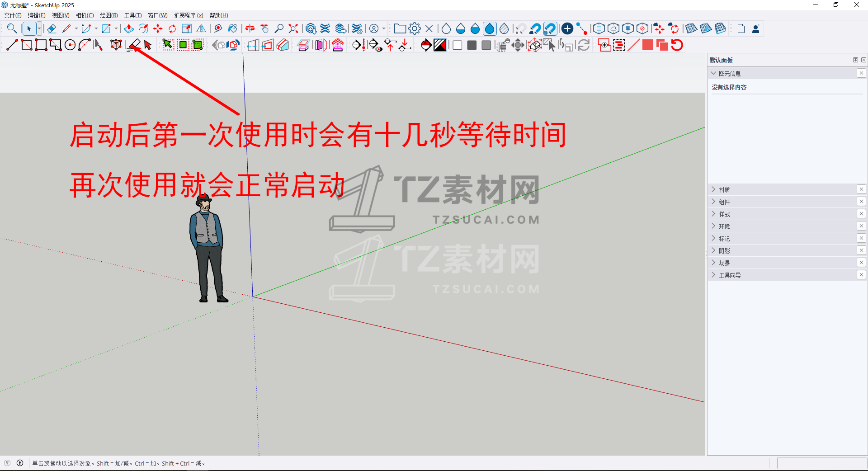Open the 相机(C) menu
Screen dimensions: 868x471
point(85,15)
